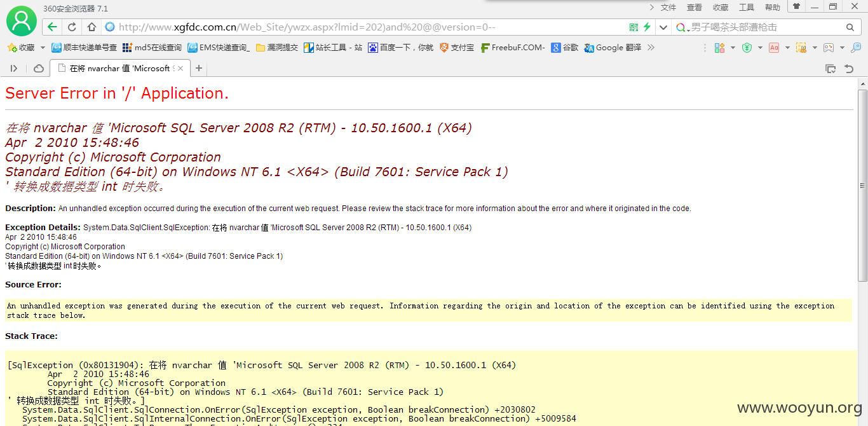Open the search engine selector dropdown

point(682,27)
